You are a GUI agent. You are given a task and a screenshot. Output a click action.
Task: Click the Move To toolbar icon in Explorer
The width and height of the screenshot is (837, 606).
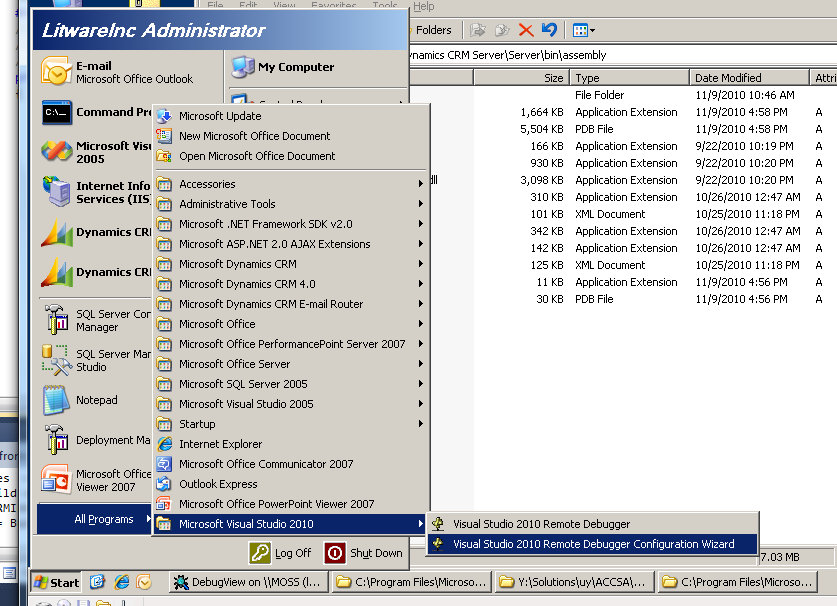478,30
